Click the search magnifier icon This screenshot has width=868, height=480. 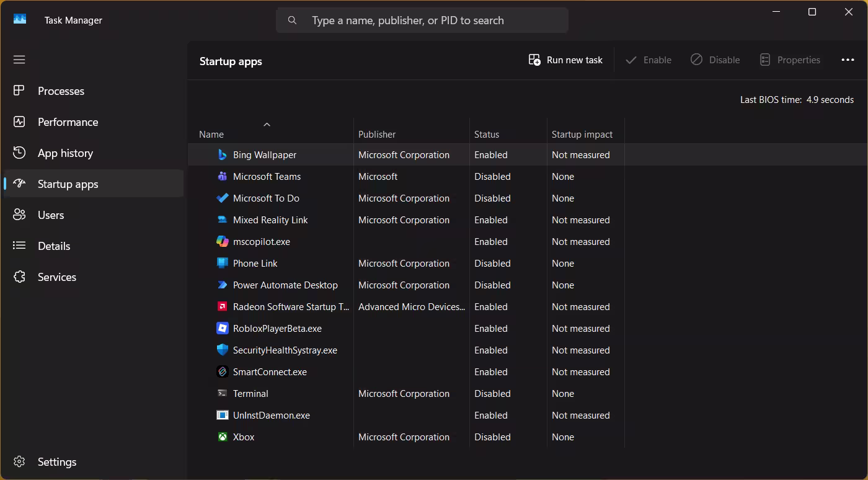click(292, 20)
